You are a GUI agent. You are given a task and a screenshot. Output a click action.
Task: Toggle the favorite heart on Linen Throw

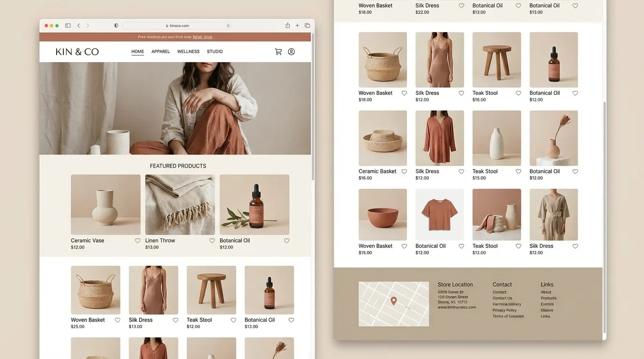pyautogui.click(x=212, y=240)
